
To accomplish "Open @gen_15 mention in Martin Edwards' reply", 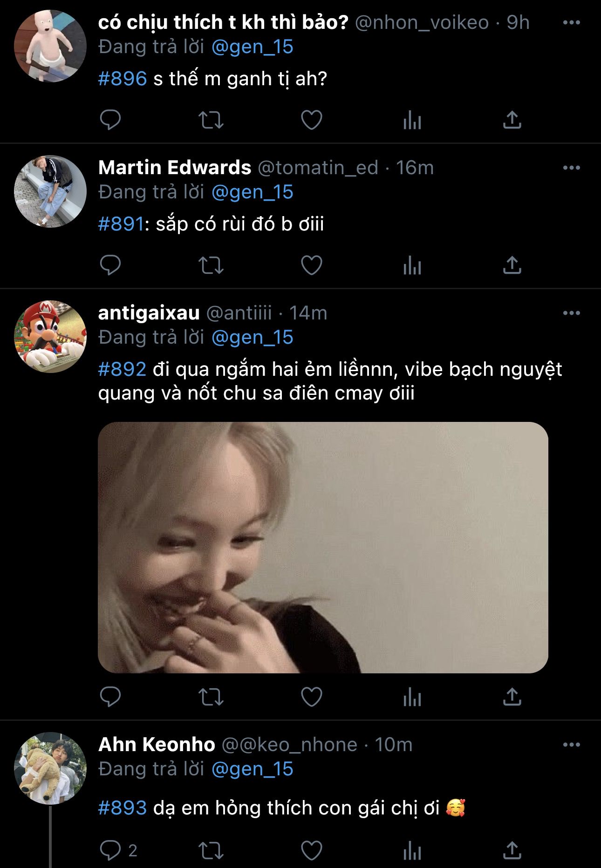I will [252, 192].
